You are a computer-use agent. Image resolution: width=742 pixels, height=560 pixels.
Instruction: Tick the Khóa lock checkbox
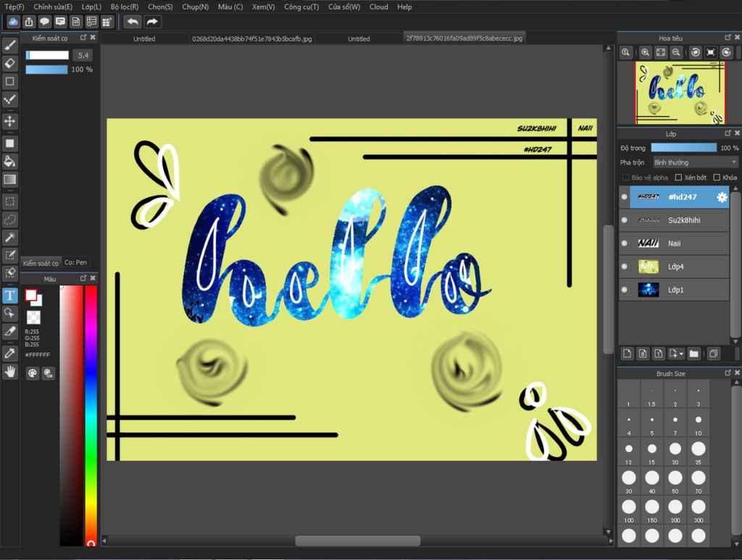pyautogui.click(x=717, y=177)
